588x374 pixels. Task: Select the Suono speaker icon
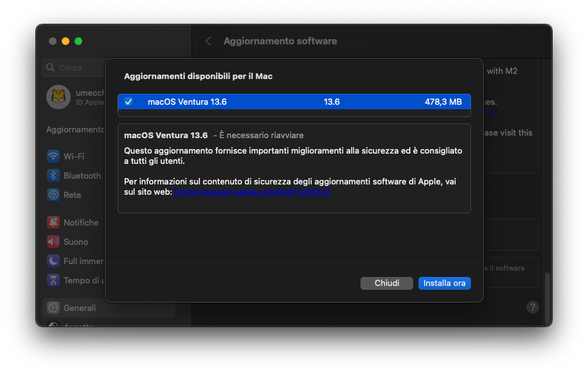tap(53, 242)
